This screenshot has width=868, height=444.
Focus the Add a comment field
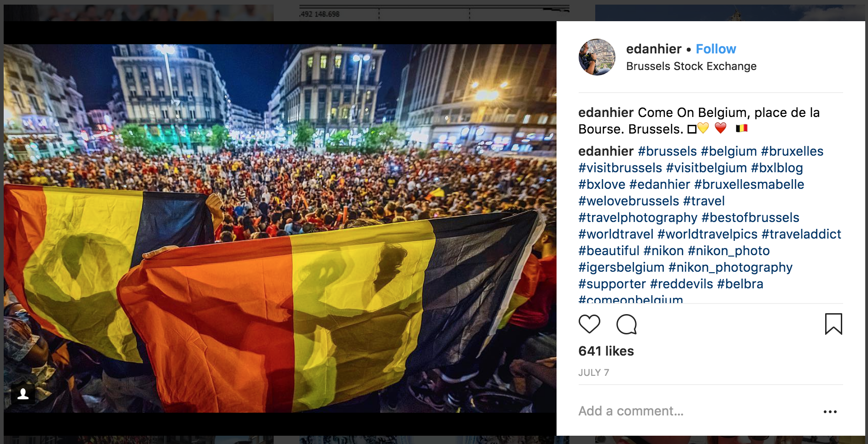pos(696,411)
